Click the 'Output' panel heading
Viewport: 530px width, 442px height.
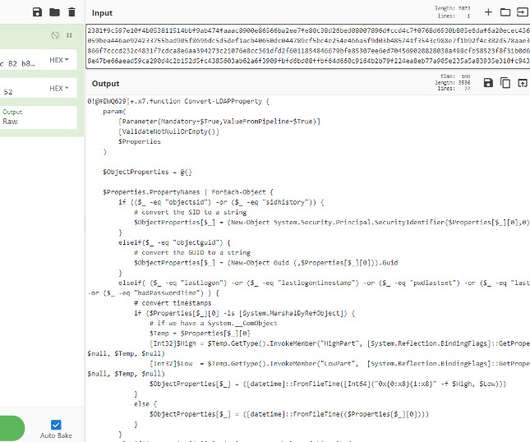(x=105, y=83)
